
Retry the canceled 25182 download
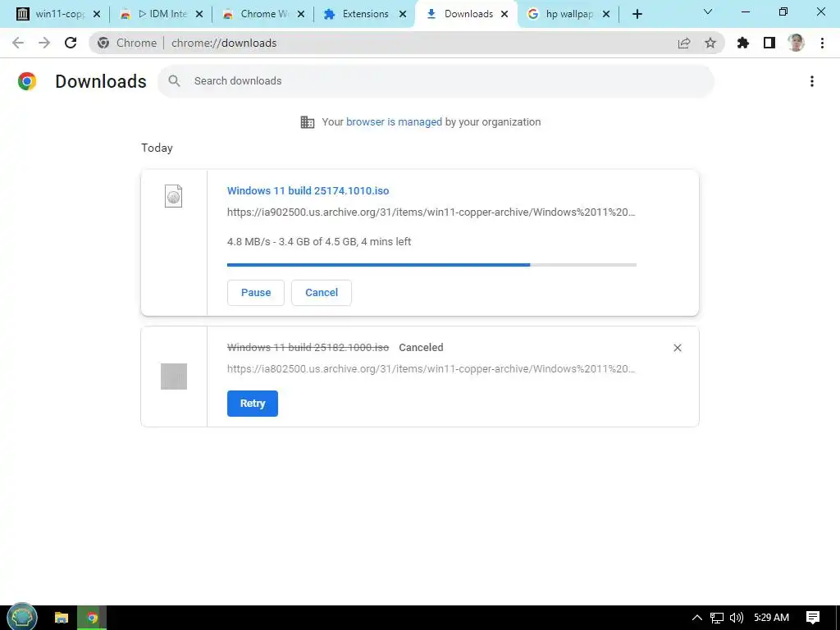(x=253, y=404)
